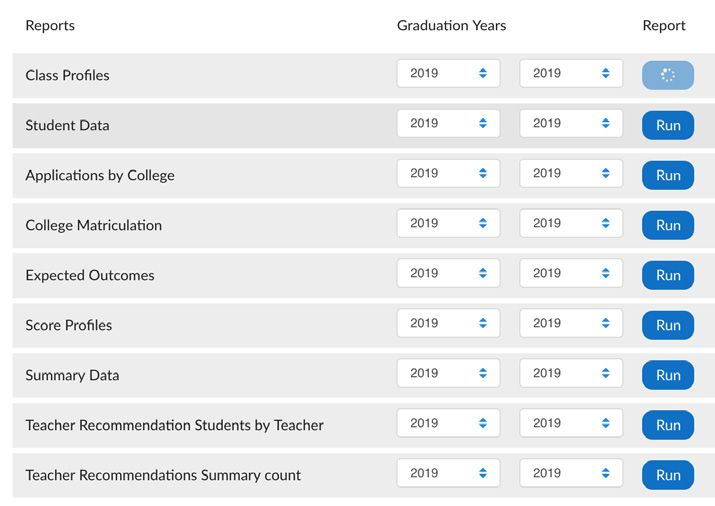The image size is (715, 506).
Task: Run Teacher Recommendation Students by Teacher report
Action: pos(668,425)
